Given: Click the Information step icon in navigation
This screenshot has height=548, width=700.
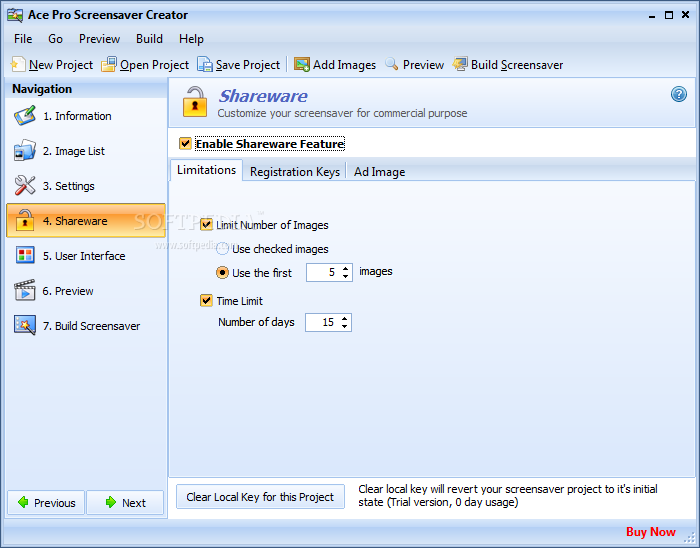Looking at the screenshot, I should point(25,116).
